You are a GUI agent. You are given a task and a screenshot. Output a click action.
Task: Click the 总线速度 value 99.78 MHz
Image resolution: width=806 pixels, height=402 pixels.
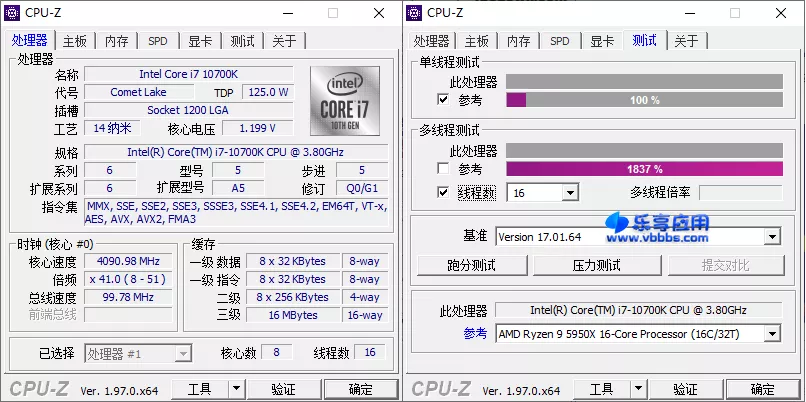coord(128,297)
